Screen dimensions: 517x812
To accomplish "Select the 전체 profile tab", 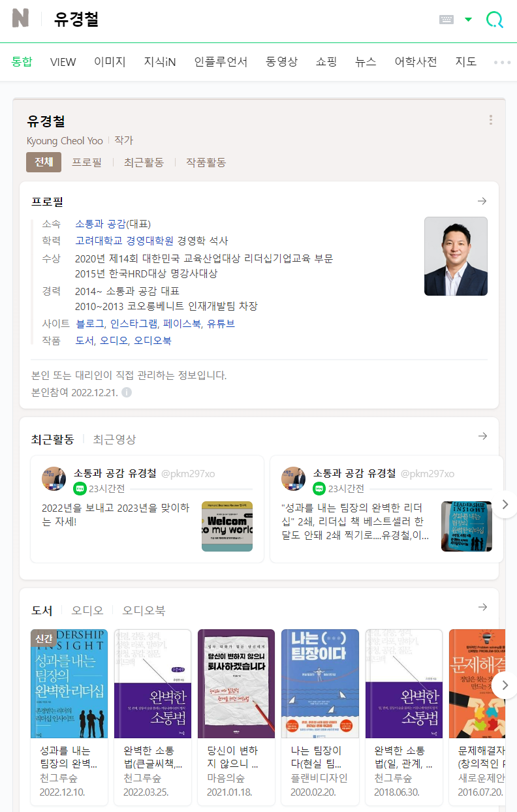I will coord(44,162).
